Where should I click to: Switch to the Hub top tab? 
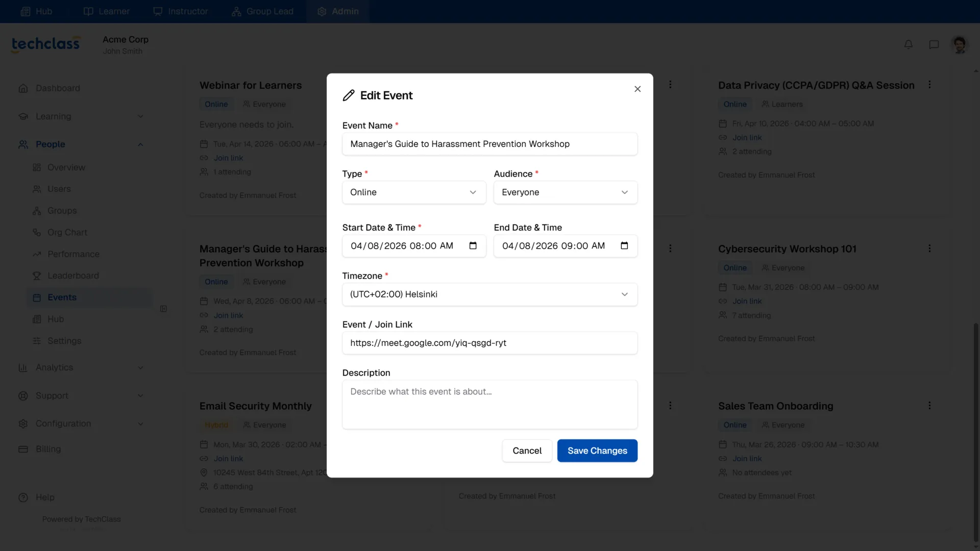(x=36, y=11)
